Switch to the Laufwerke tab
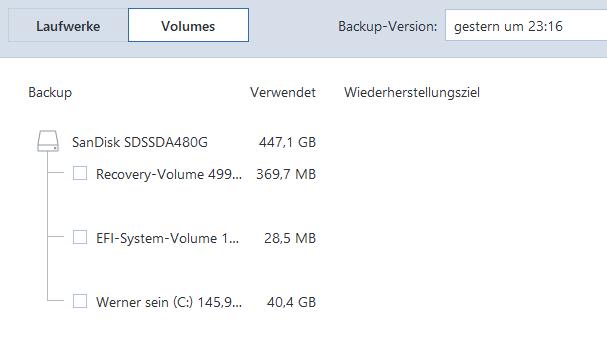The image size is (607, 363). (68, 26)
